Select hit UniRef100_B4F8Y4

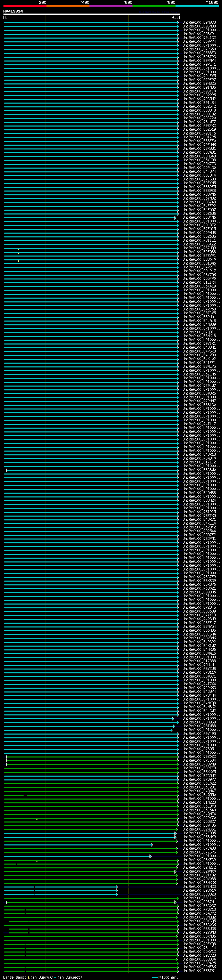(199, 172)
